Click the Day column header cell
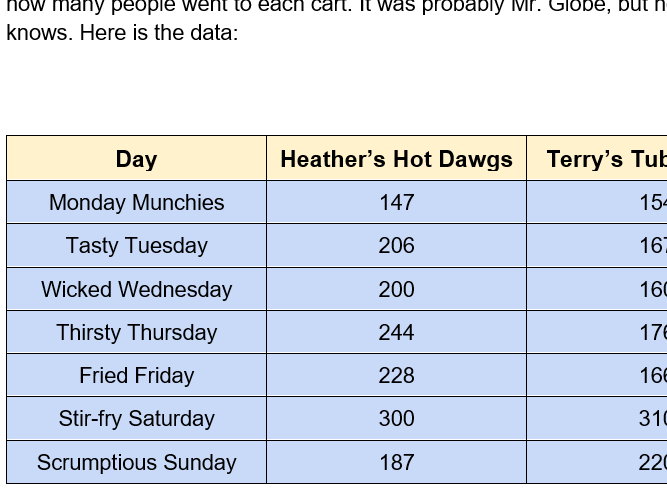 [137, 158]
